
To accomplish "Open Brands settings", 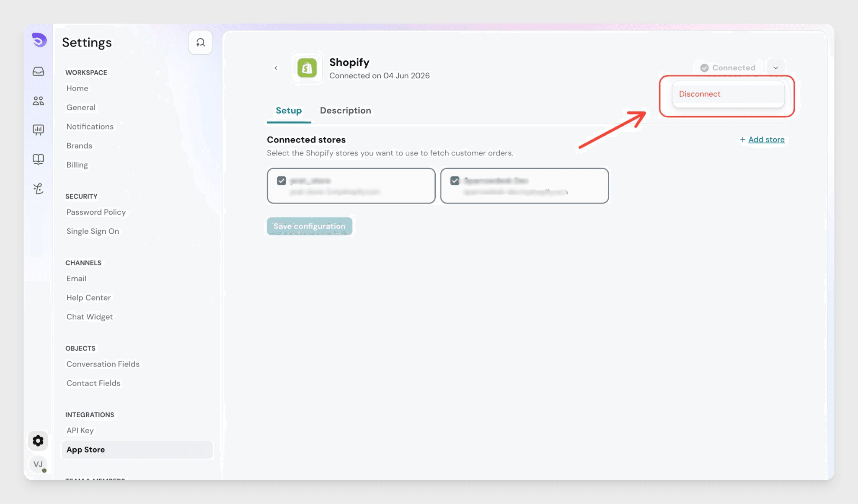I will [79, 146].
